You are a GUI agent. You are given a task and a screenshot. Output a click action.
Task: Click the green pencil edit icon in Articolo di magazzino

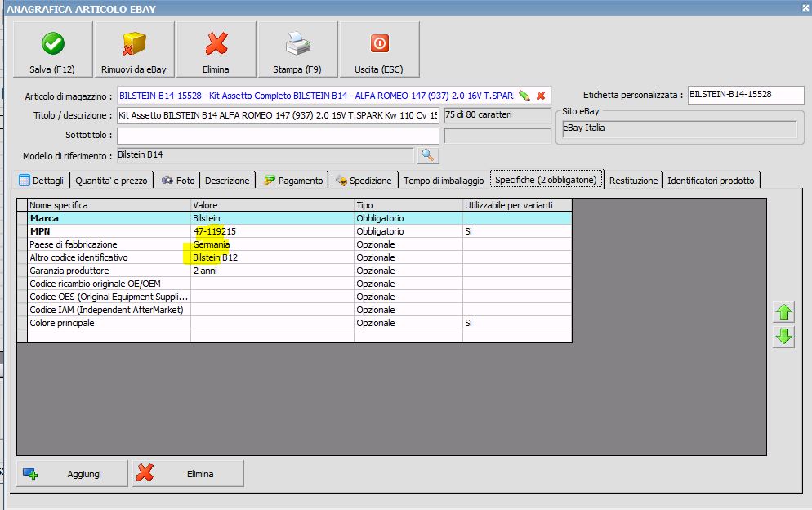524,96
